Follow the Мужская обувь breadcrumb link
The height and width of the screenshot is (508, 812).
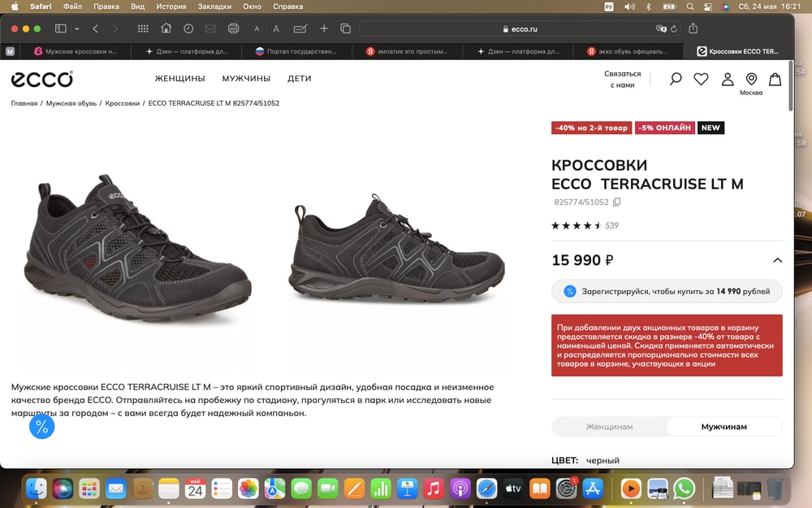click(71, 103)
